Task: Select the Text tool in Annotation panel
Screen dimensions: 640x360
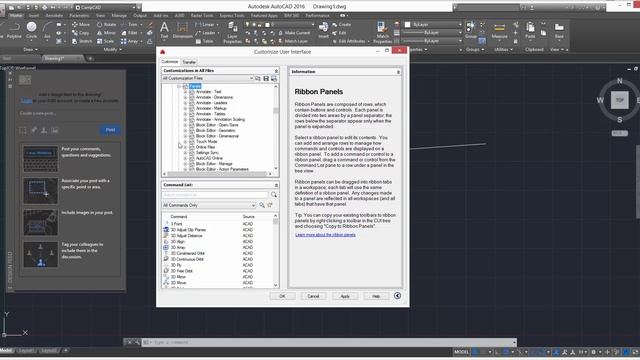Action: pos(164,30)
